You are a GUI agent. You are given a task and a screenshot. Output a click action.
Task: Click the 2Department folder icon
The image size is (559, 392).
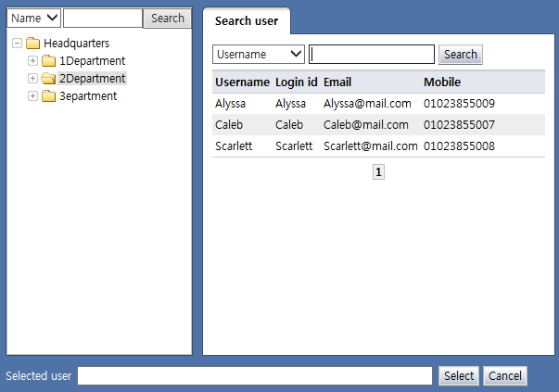tap(49, 79)
